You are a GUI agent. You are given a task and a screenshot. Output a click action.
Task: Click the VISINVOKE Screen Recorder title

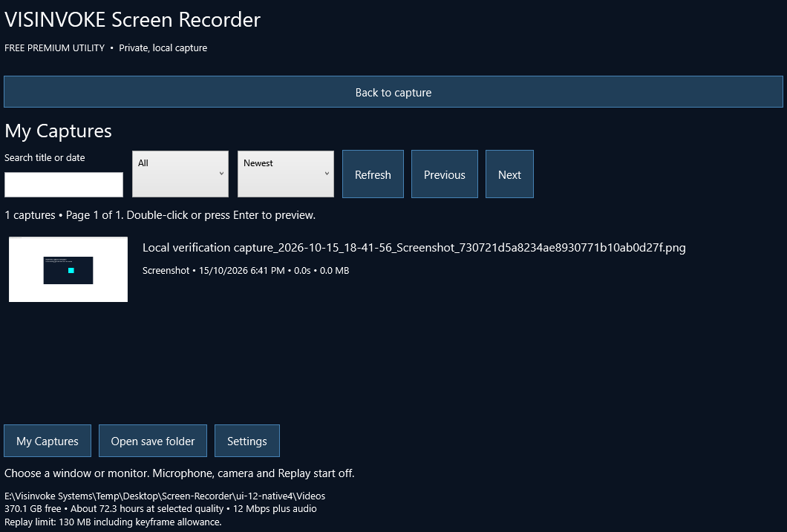(132, 20)
